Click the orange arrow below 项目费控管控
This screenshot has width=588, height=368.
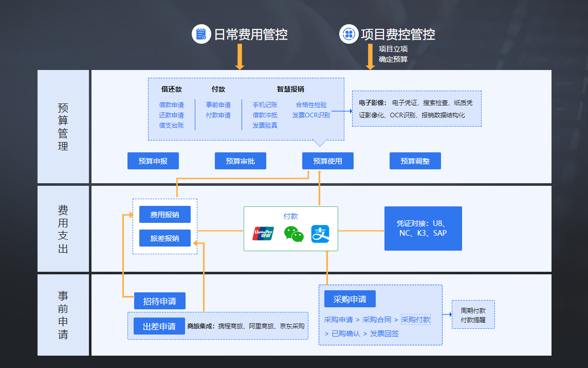pos(370,57)
